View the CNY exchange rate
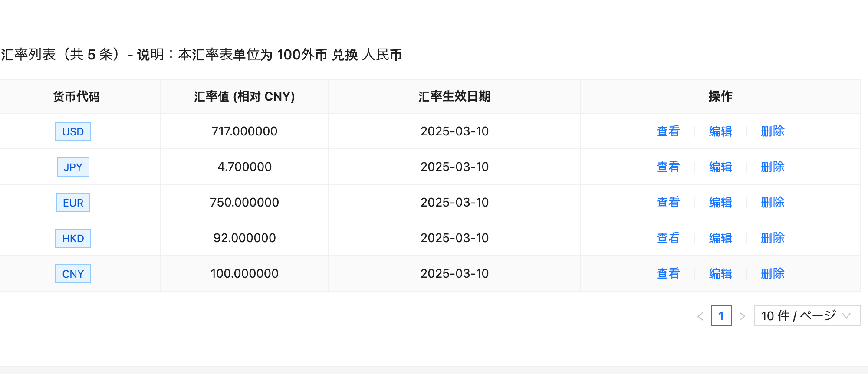Image resolution: width=868 pixels, height=374 pixels. pyautogui.click(x=668, y=273)
